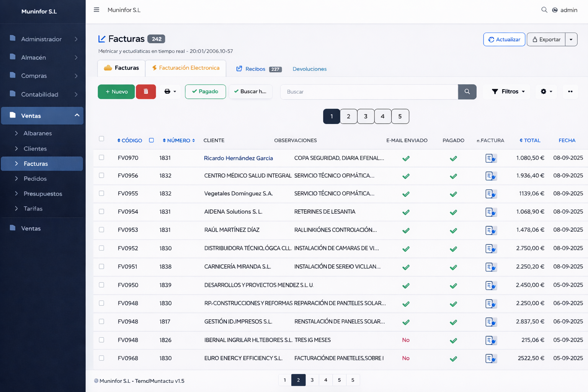Click the two-dots more options icon
Viewport: 588px width, 392px height.
(x=570, y=91)
